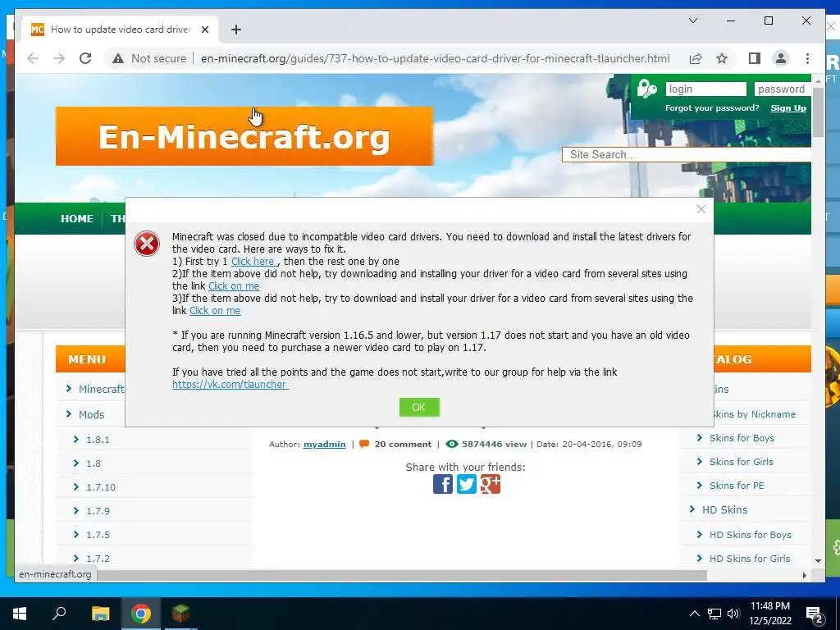
Task: Share on Google Plus icon
Action: [x=490, y=484]
